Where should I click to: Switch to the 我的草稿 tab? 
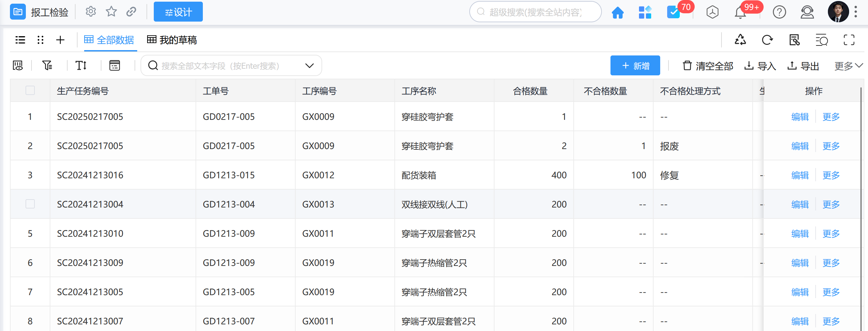172,40
